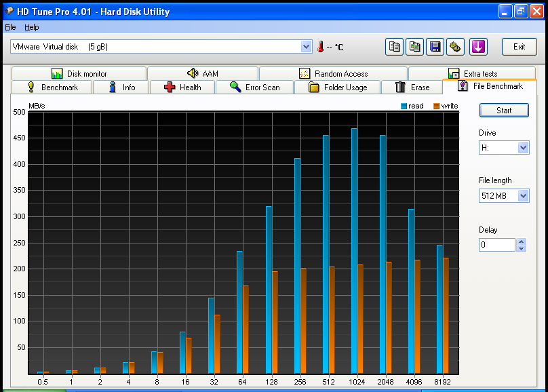Click the y-axis value 450
Viewport: 548px width, 392px height.
(19, 138)
